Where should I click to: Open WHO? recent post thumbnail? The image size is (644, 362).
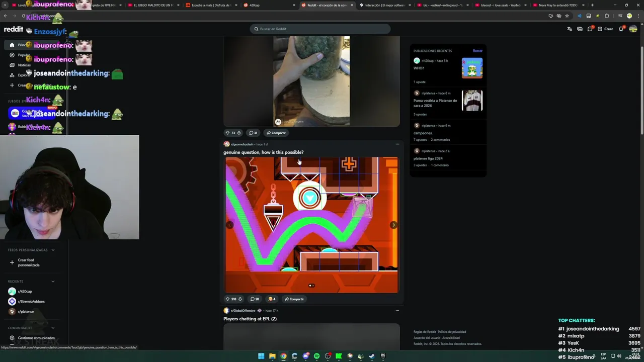coord(472,68)
